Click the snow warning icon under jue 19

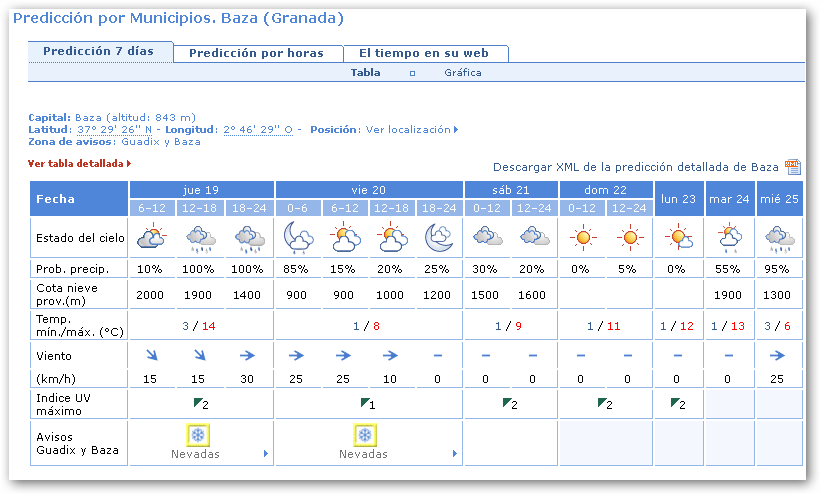click(198, 435)
